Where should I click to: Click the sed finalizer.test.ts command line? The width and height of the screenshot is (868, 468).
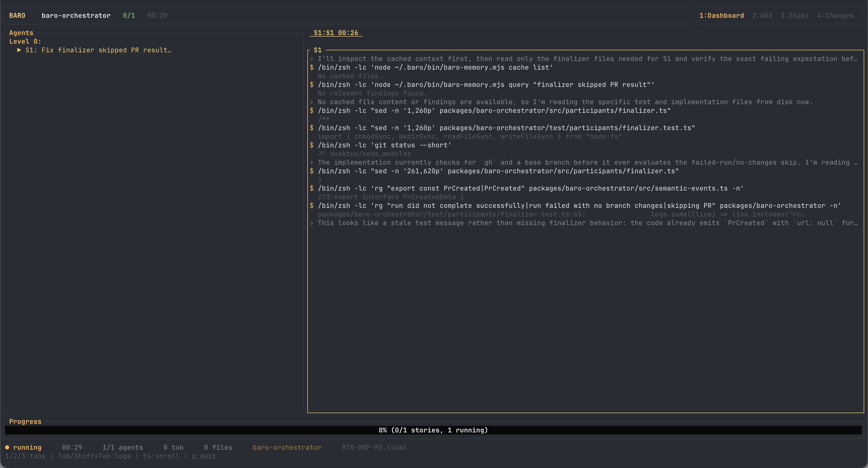tap(506, 128)
